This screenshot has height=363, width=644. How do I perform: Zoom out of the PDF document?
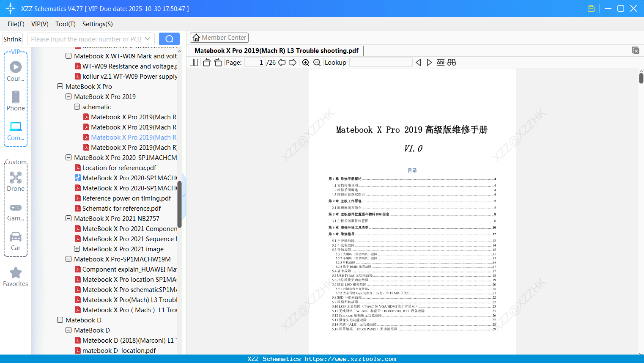tap(317, 63)
